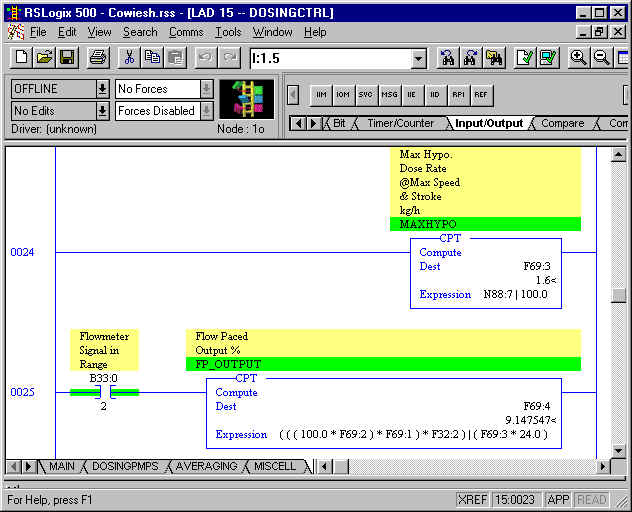Click the Verify Project icon with green check
Viewport: 632px width, 512px height.
548,58
